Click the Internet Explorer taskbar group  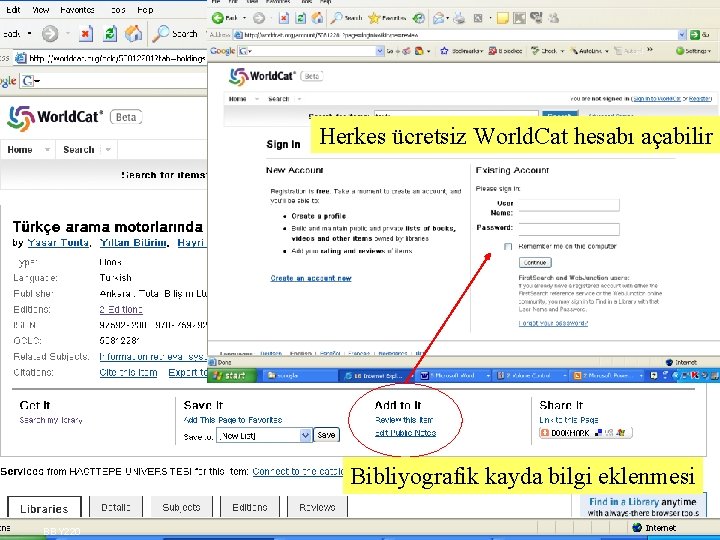point(379,376)
